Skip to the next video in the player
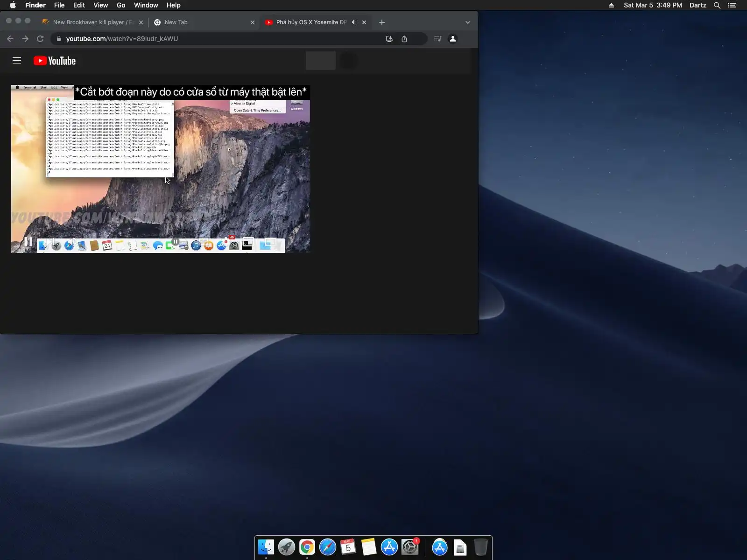 pyautogui.click(x=51, y=242)
